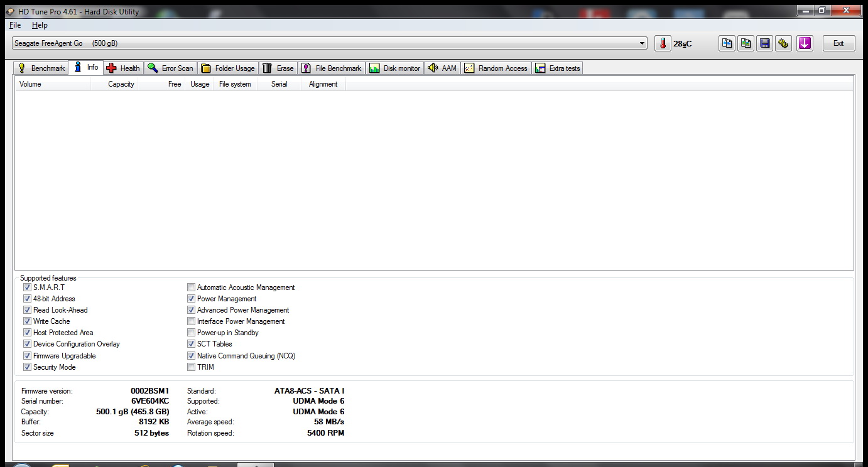The image size is (868, 467).
Task: Click the File system column header
Action: (x=236, y=84)
